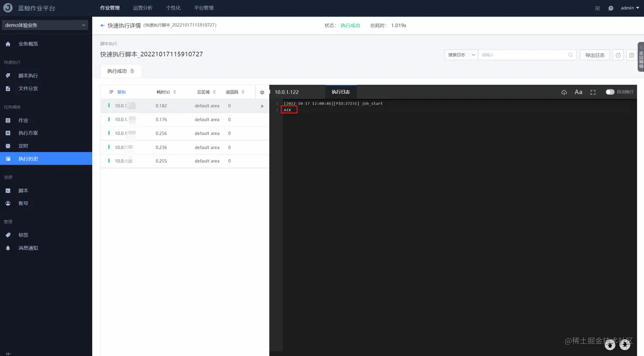
Task: Select the 执行成功 5 result tab
Action: pos(121,71)
